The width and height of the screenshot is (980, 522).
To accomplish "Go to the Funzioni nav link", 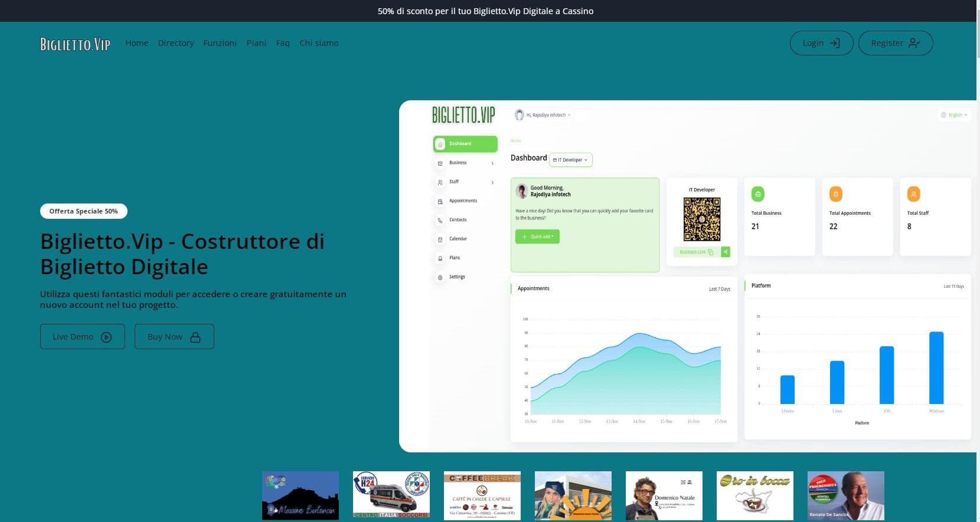I will (220, 43).
